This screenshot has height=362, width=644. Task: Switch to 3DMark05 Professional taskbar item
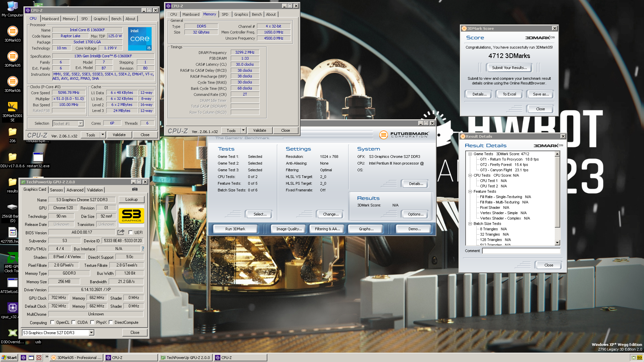tap(77, 358)
